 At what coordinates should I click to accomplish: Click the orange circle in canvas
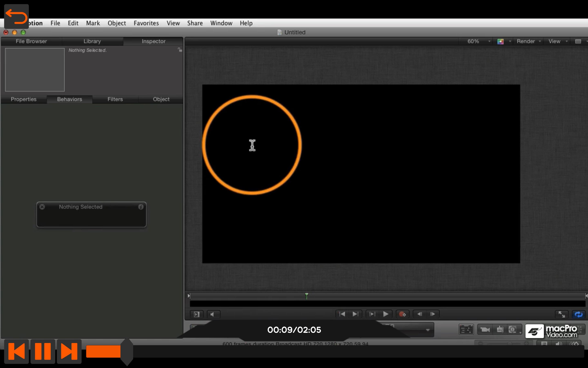(252, 145)
